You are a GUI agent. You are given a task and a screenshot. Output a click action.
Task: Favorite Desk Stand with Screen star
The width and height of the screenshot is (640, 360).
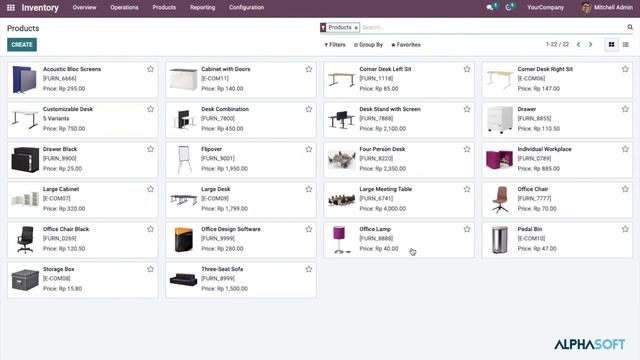(467, 109)
